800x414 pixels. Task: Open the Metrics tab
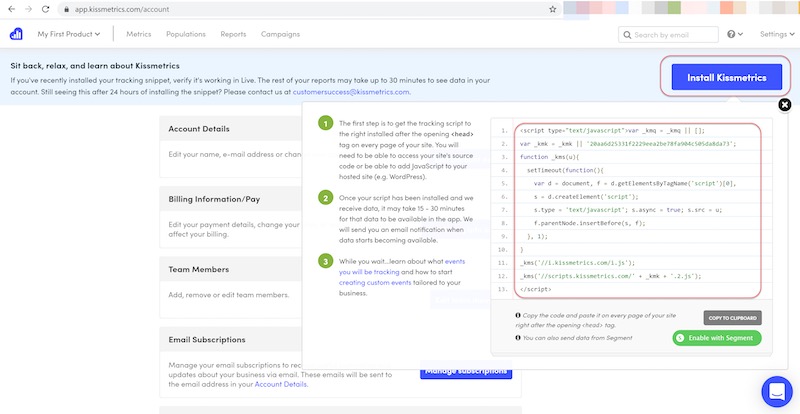tap(139, 34)
